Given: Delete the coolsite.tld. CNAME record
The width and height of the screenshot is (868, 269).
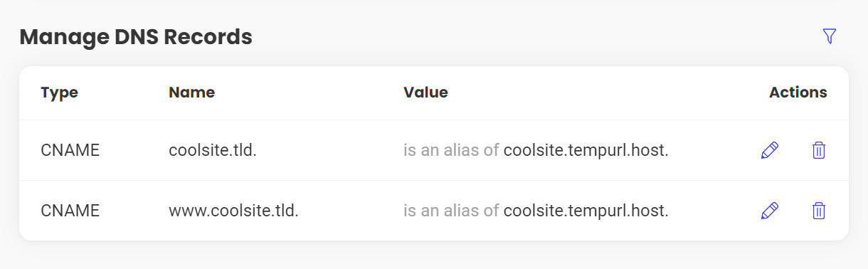Looking at the screenshot, I should [x=819, y=150].
